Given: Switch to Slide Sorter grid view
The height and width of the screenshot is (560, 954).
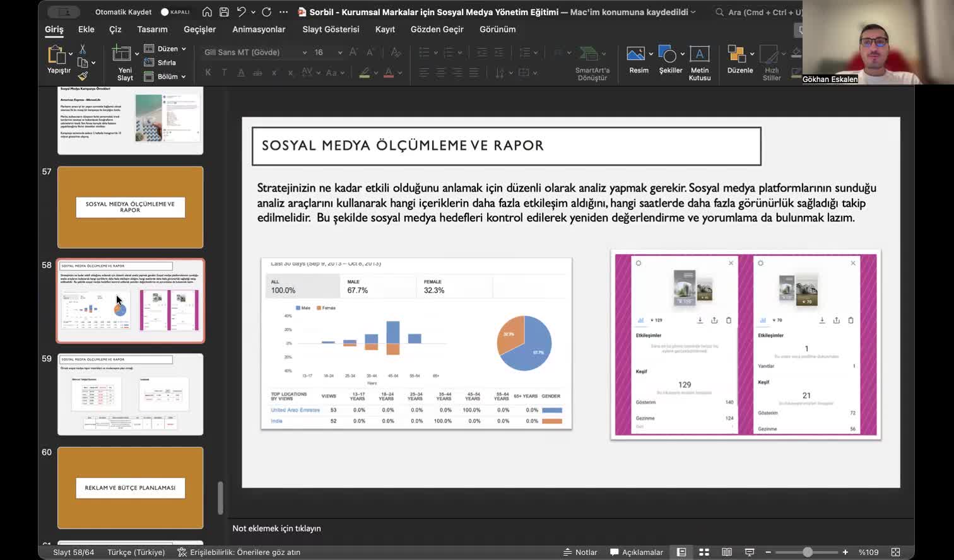Looking at the screenshot, I should (x=704, y=552).
